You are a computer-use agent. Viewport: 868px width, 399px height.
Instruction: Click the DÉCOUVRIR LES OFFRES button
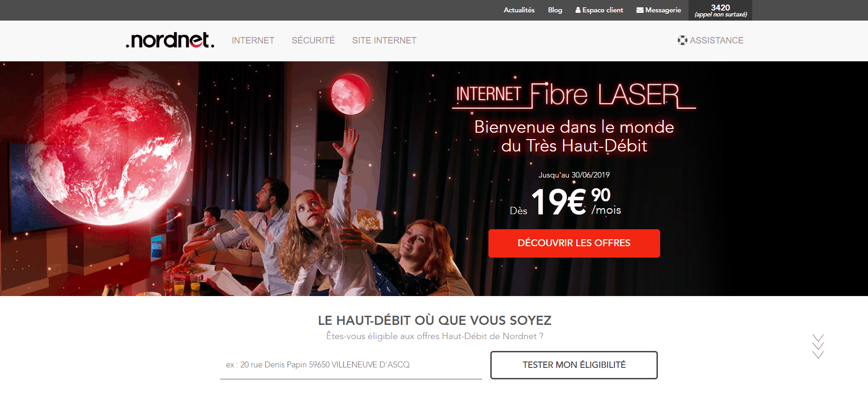pos(574,243)
